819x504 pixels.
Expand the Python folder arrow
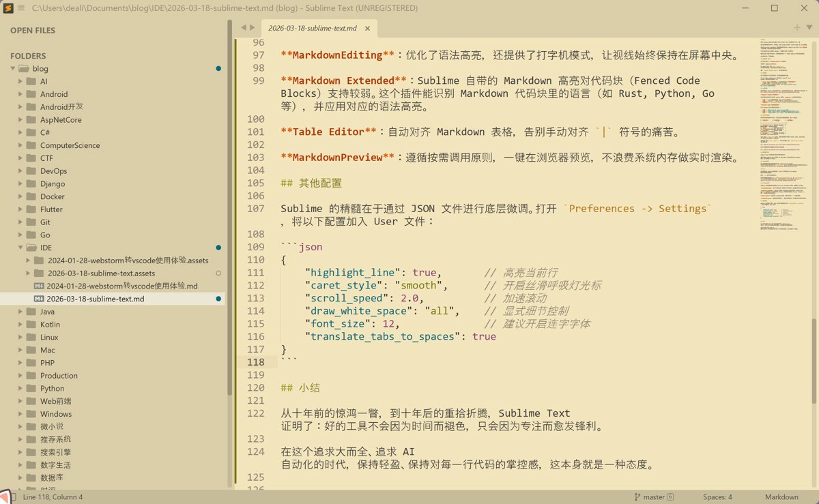20,389
